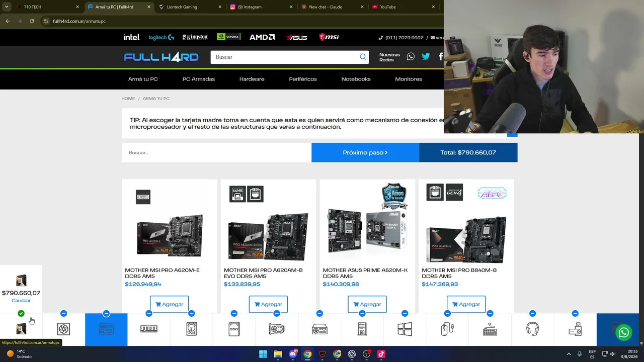Select the highlighted motherboard step icon
This screenshot has width=644, height=362.
106,329
